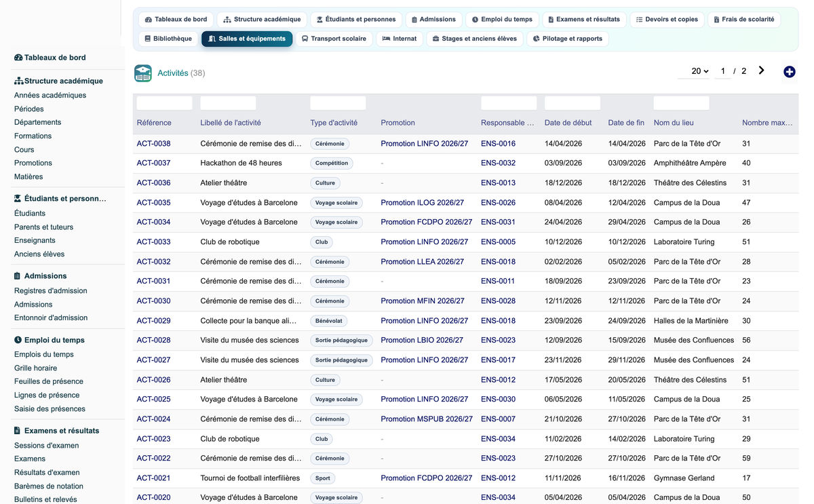
Task: Open Saisie des présences in sidebar
Action: 50,409
